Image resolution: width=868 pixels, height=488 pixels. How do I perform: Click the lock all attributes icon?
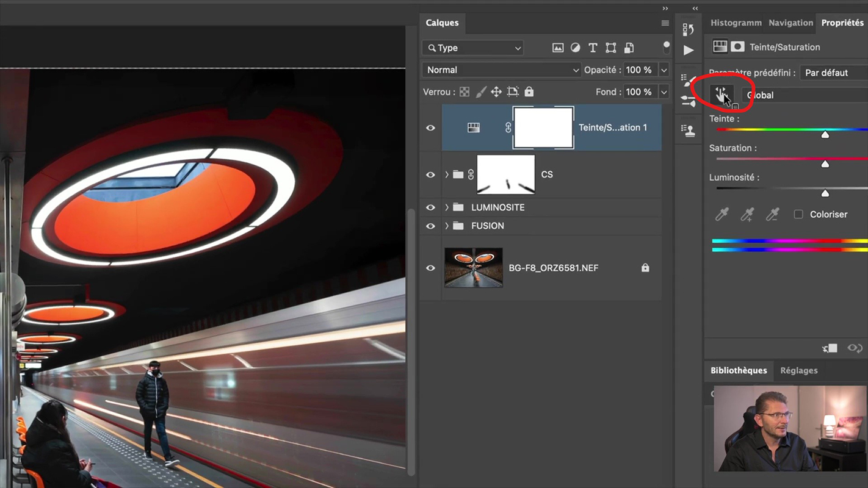(529, 91)
